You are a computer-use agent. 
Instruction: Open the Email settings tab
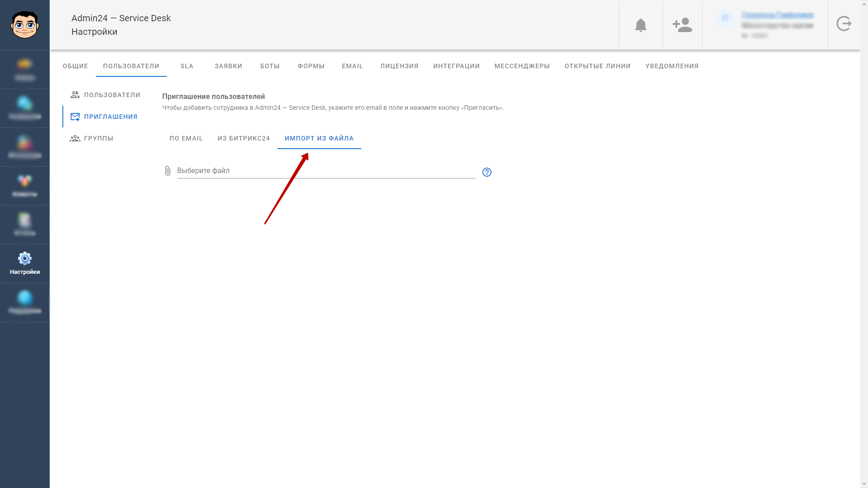pyautogui.click(x=353, y=66)
